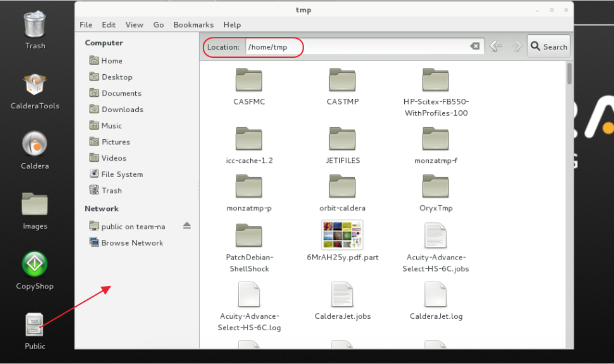Screen dimensions: 614x364
Task: Select Downloads in the sidebar
Action: (122, 109)
